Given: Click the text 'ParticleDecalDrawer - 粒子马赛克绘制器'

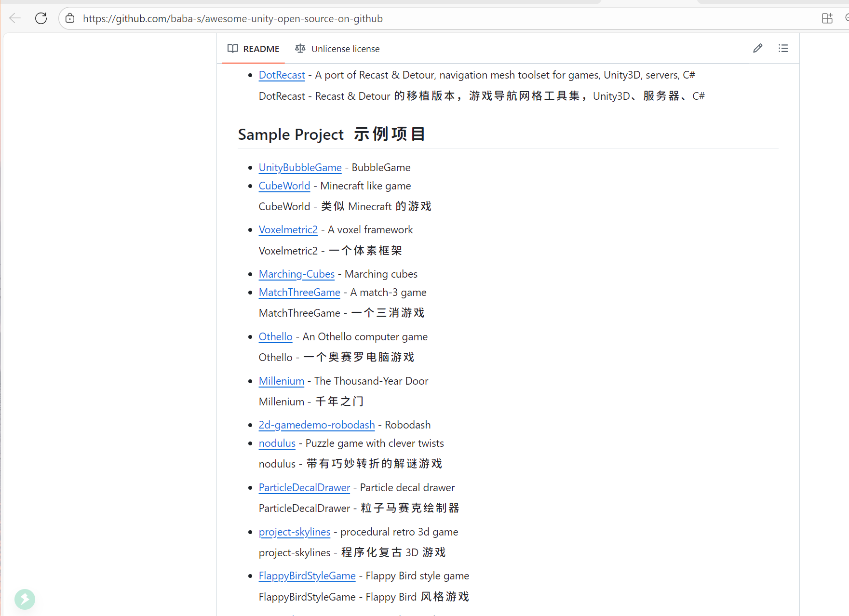Looking at the screenshot, I should click(x=359, y=508).
